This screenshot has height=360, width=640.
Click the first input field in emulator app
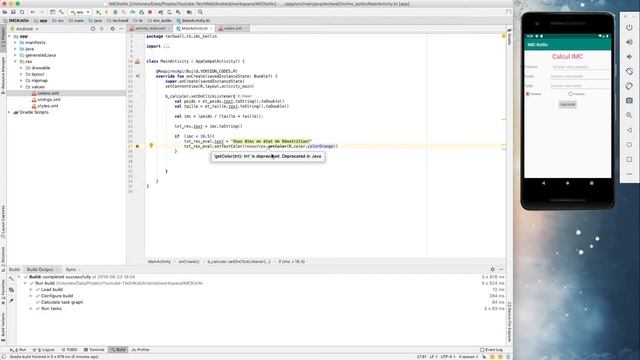[x=580, y=67]
